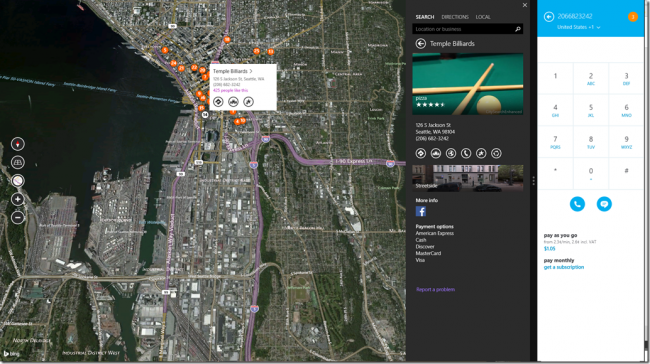
Task: Click the Skype message chat button
Action: pyautogui.click(x=604, y=204)
